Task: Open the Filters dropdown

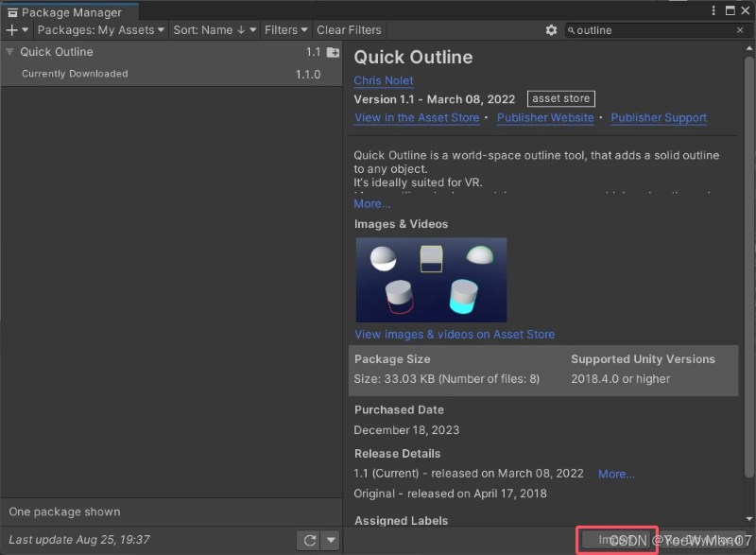Action: pos(285,30)
